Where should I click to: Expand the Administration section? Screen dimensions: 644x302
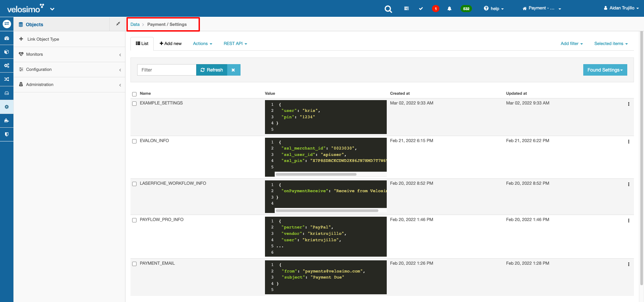(x=120, y=85)
